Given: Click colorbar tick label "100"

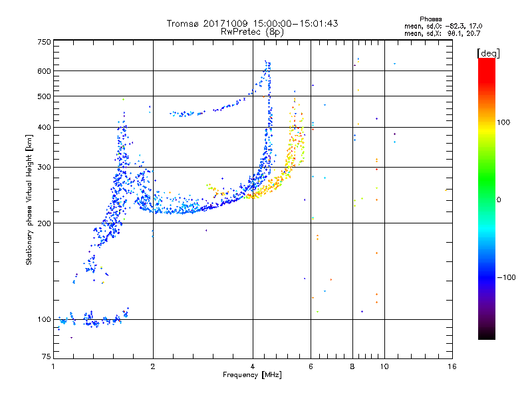Looking at the screenshot, I should point(503,122).
